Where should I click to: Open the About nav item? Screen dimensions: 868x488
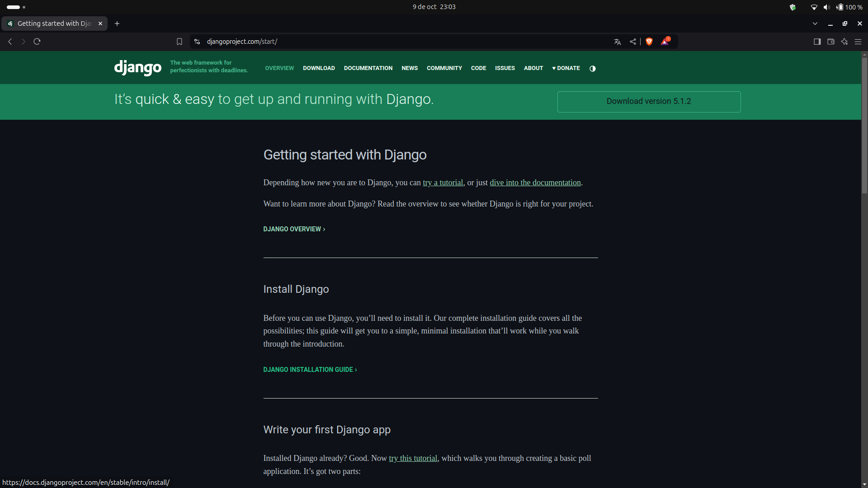(533, 68)
